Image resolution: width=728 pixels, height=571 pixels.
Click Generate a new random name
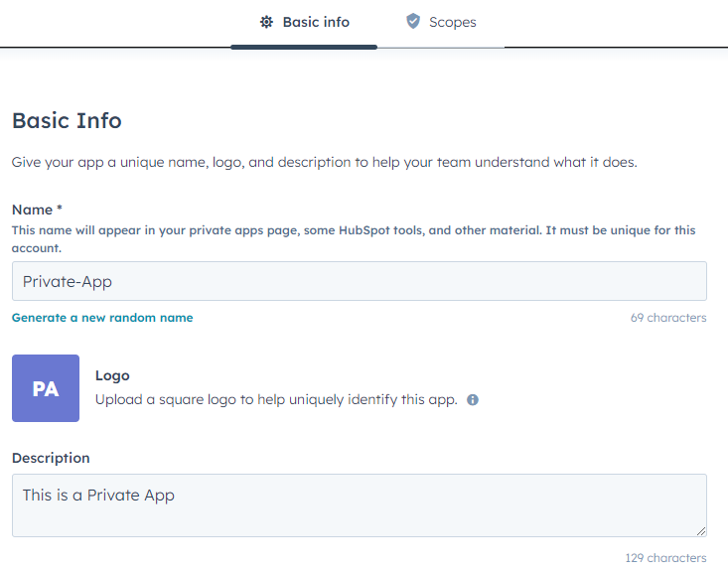pyautogui.click(x=102, y=318)
